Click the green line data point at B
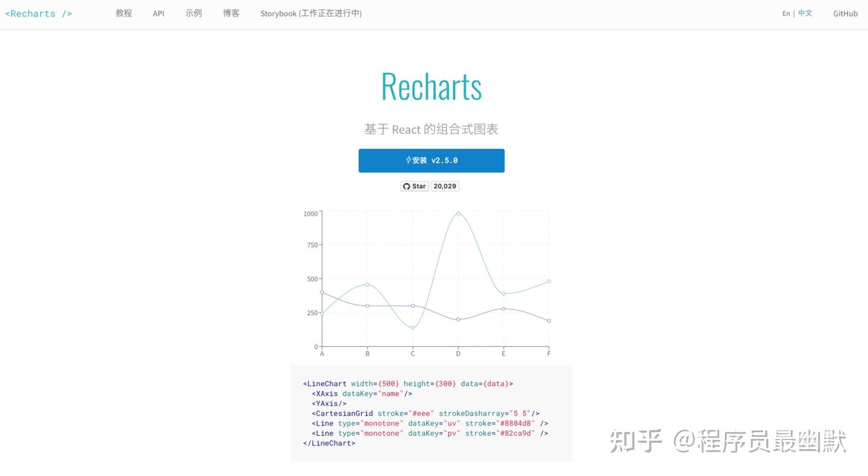868x476 pixels. point(367,284)
